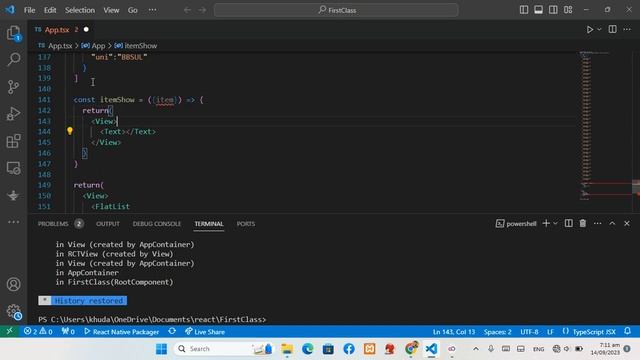Change file encoding UTF-8

pos(529,332)
